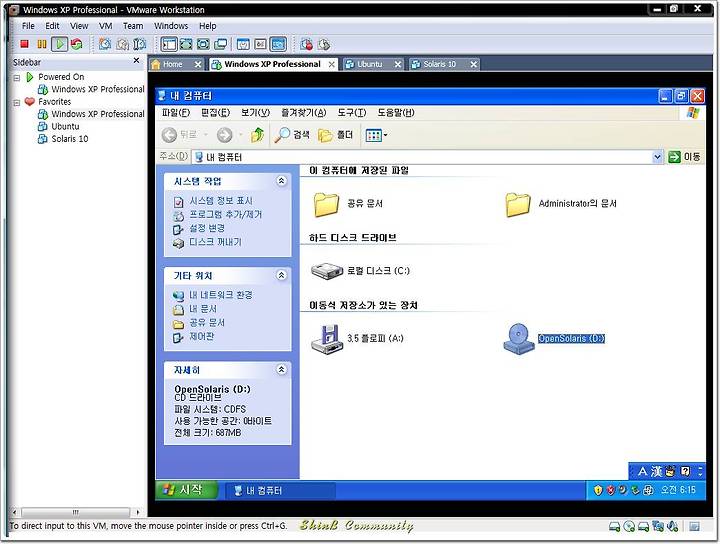Click the 프로그램 추가/제거 link
Screen dimensions: 720x544
pyautogui.click(x=225, y=214)
